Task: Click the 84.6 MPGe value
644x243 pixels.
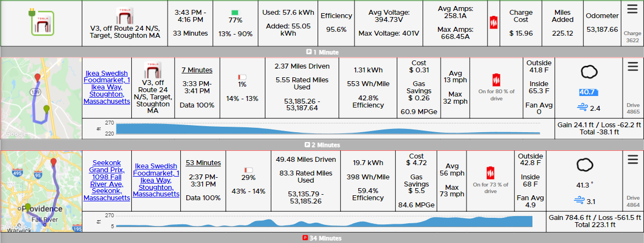Action: [x=416, y=205]
